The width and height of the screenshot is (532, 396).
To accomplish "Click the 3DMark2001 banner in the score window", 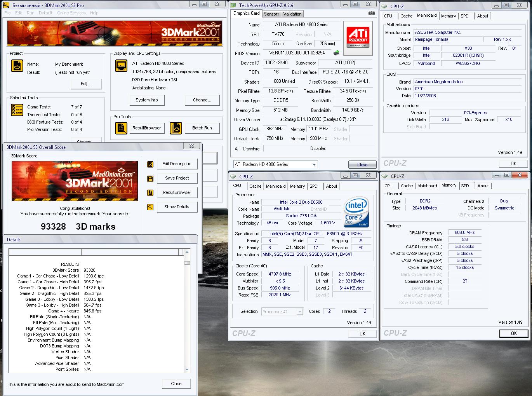I will pos(75,181).
